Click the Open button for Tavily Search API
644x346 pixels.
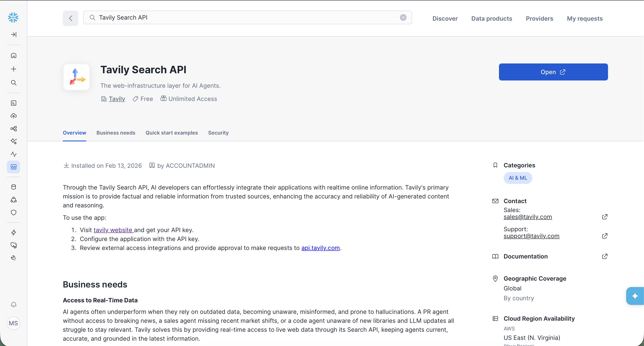coord(553,72)
